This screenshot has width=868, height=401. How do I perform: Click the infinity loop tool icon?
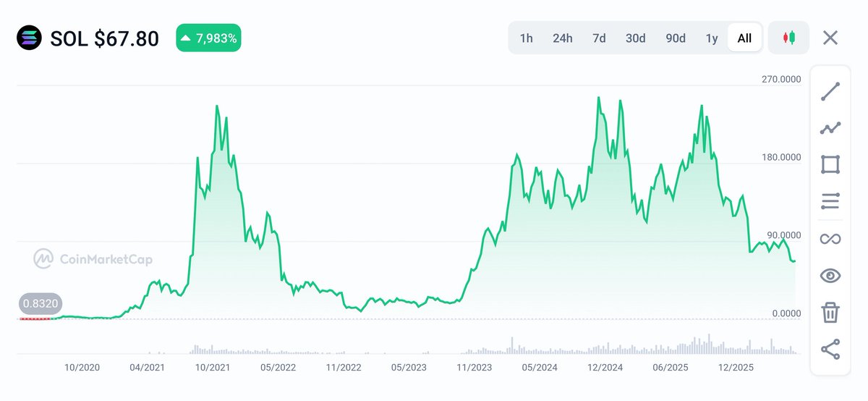(830, 238)
